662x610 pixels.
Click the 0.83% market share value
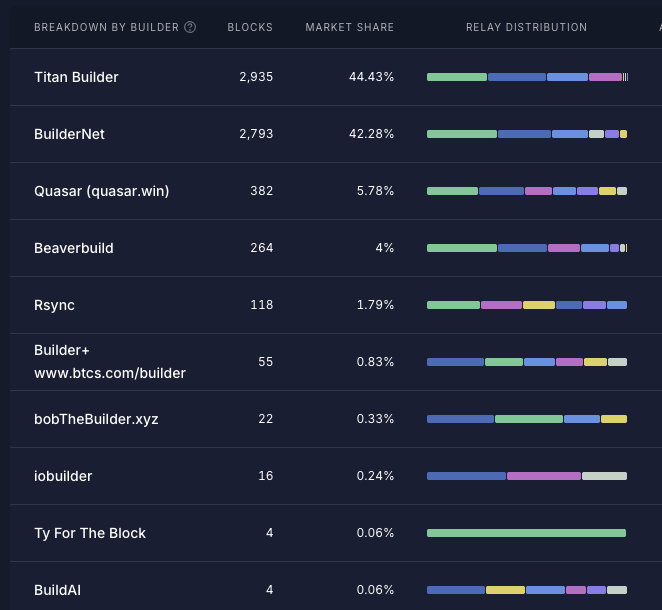pyautogui.click(x=375, y=362)
